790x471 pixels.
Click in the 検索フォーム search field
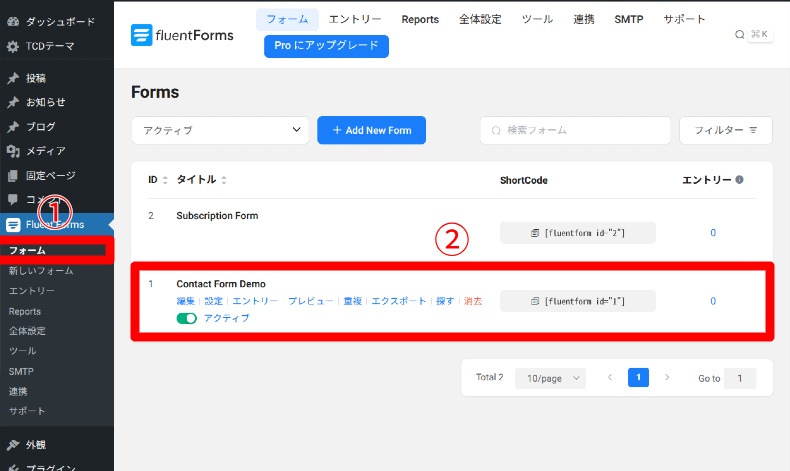[x=575, y=130]
